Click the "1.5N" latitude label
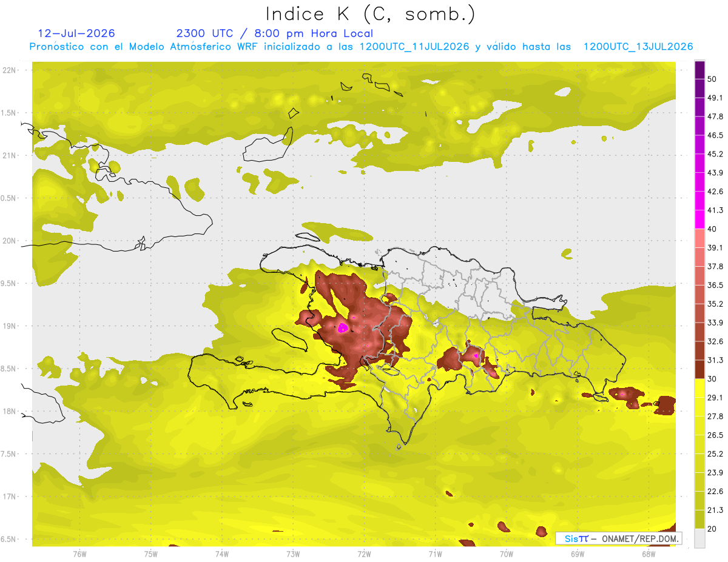 pyautogui.click(x=9, y=113)
